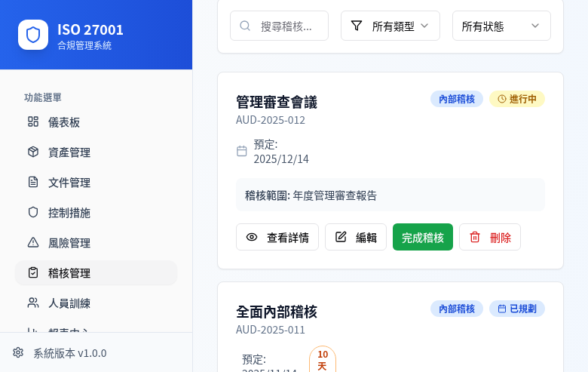Screen dimensions: 588x372
Task: Navigate to 人員訓練 section
Action: tap(69, 303)
